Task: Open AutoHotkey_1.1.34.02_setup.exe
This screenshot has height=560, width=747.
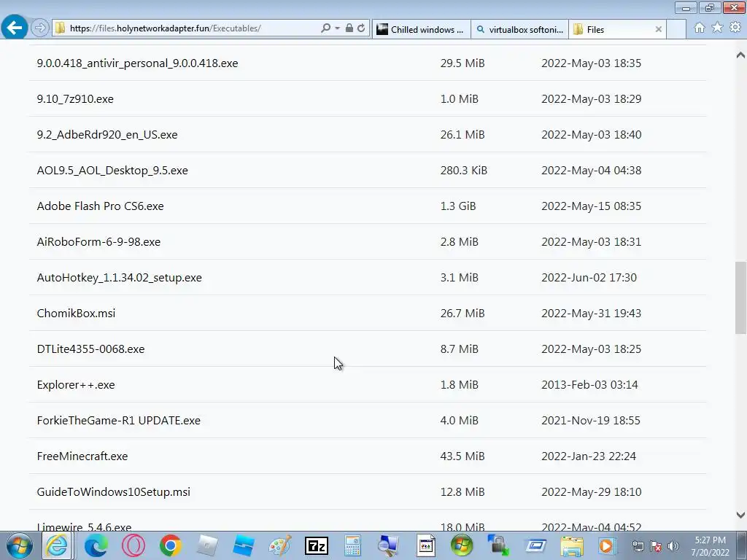Action: pos(119,278)
